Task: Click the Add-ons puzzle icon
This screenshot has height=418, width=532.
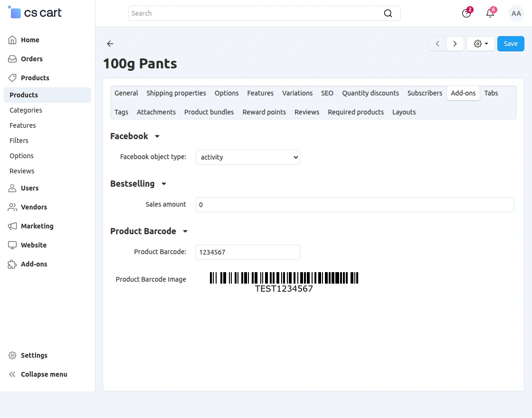Action: pos(12,264)
